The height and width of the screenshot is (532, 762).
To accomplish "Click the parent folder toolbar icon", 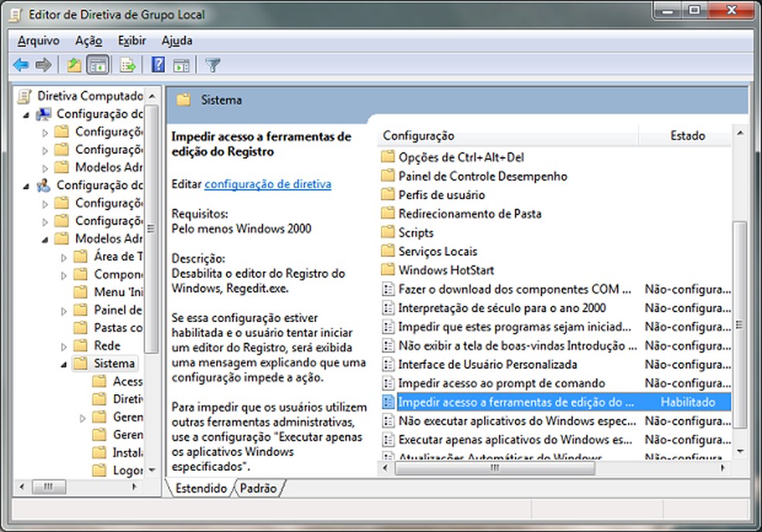I will pyautogui.click(x=74, y=64).
